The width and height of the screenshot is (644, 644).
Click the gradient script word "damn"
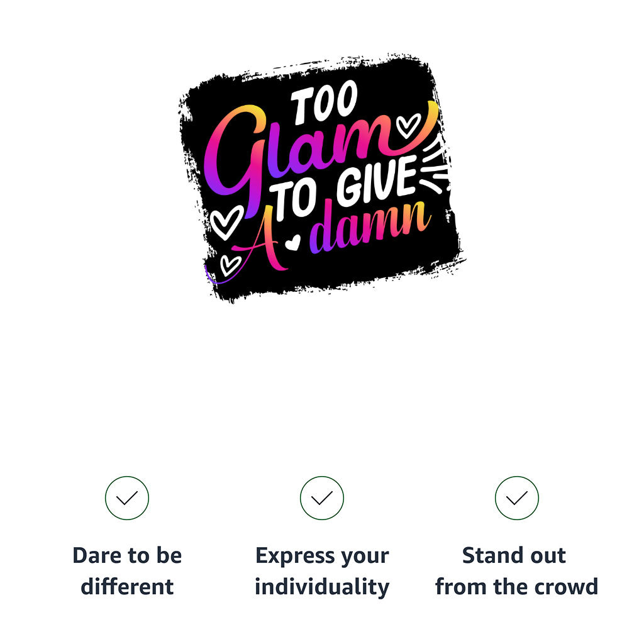tap(371, 228)
